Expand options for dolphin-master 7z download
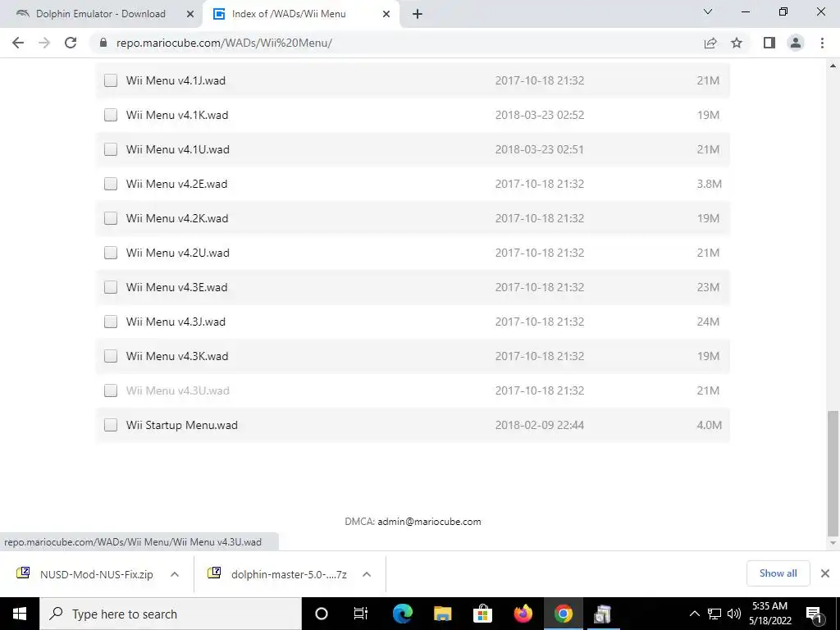Image resolution: width=840 pixels, height=630 pixels. [367, 573]
